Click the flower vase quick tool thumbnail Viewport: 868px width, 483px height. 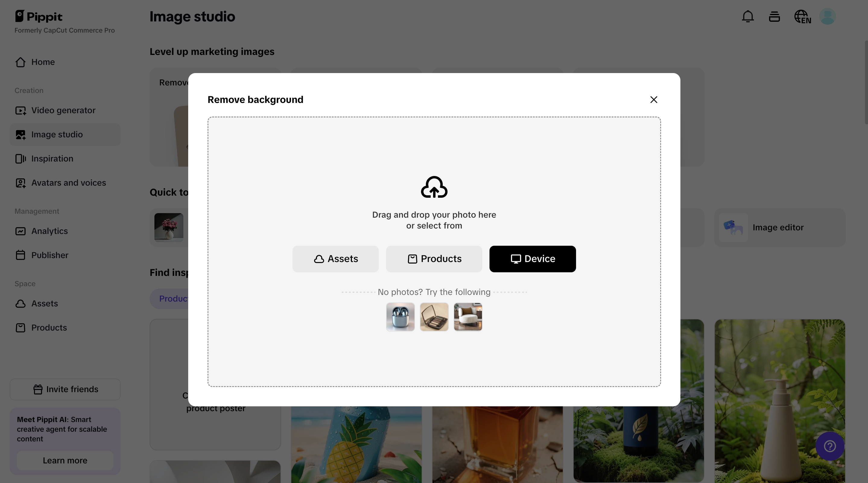[x=169, y=227]
